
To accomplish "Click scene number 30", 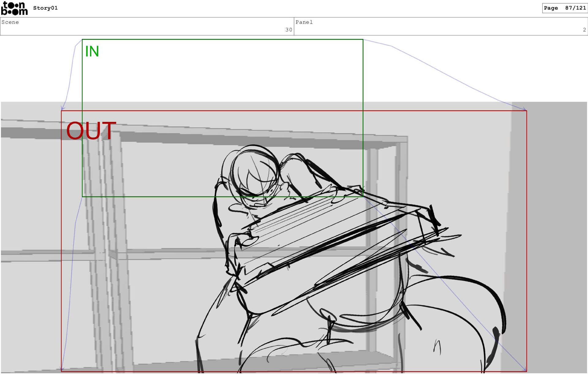I will 288,30.
